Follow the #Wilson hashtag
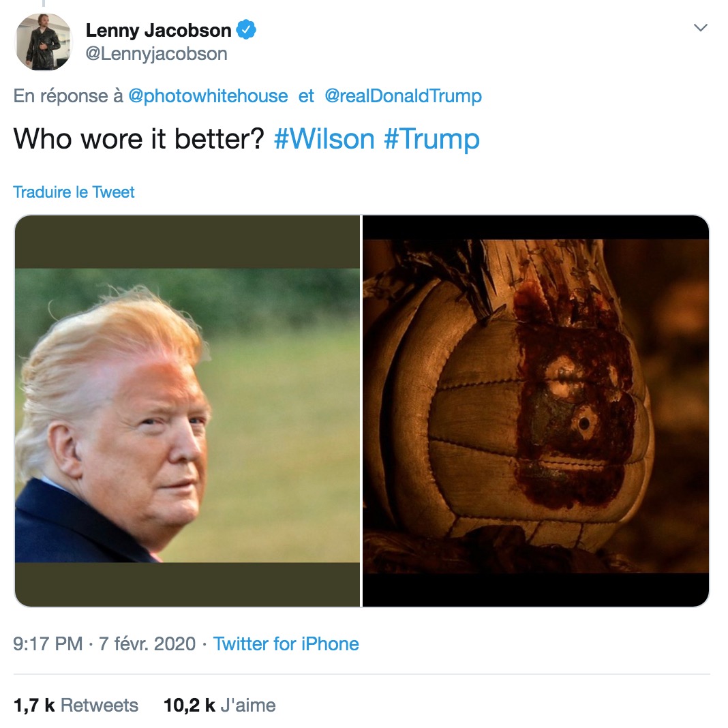Screen dimensions: 728x728 pos(324,139)
